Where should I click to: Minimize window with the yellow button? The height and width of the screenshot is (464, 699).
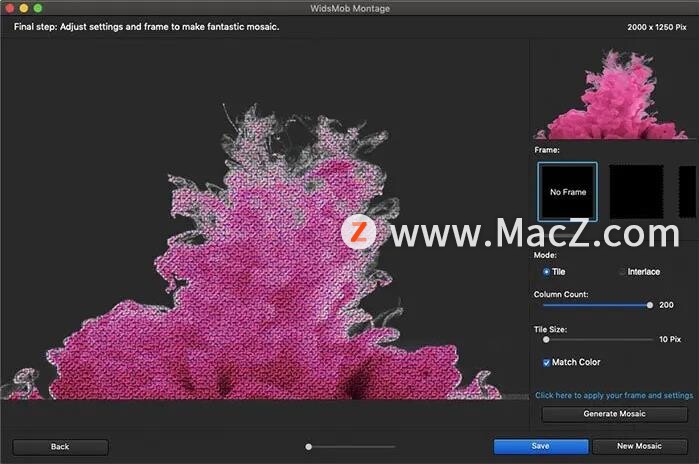tap(24, 8)
